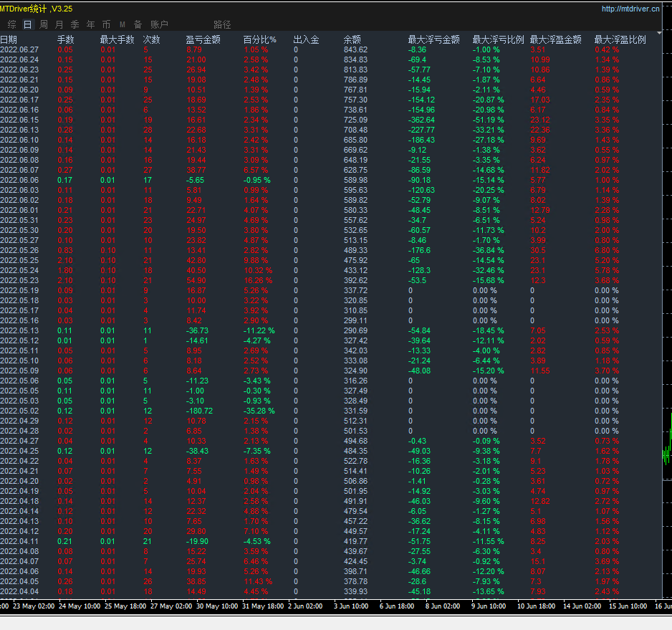The width and height of the screenshot is (672, 630).
Task: Click the 手数 column header
Action: tap(66, 40)
